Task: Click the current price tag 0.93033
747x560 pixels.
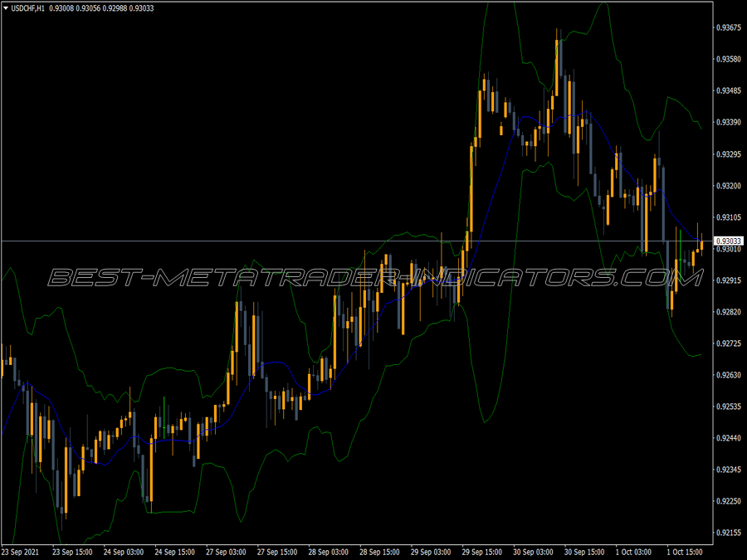Action: [x=729, y=241]
